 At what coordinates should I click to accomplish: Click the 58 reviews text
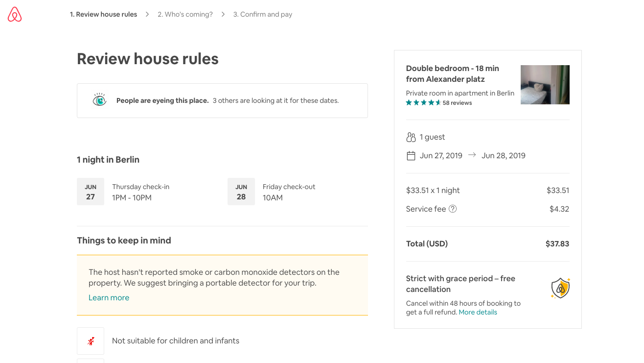457,103
